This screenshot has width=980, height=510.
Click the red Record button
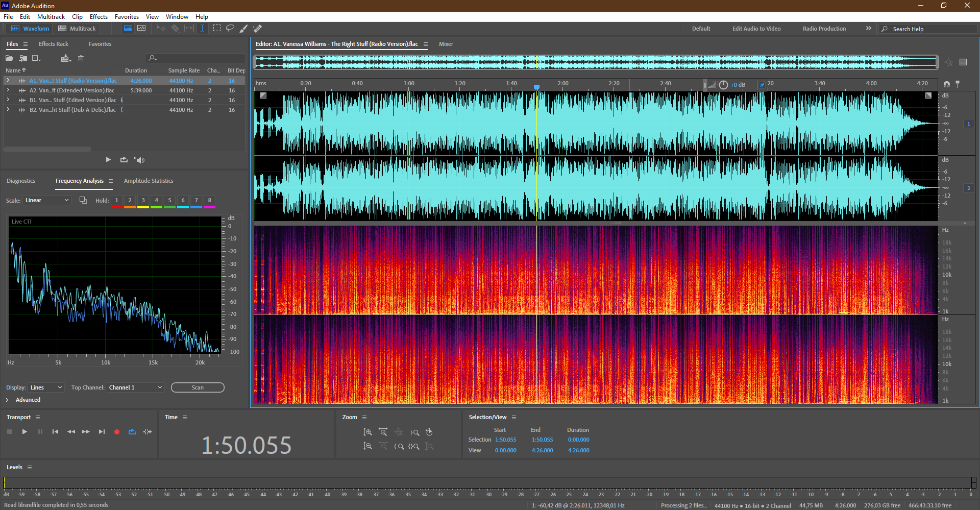(117, 432)
